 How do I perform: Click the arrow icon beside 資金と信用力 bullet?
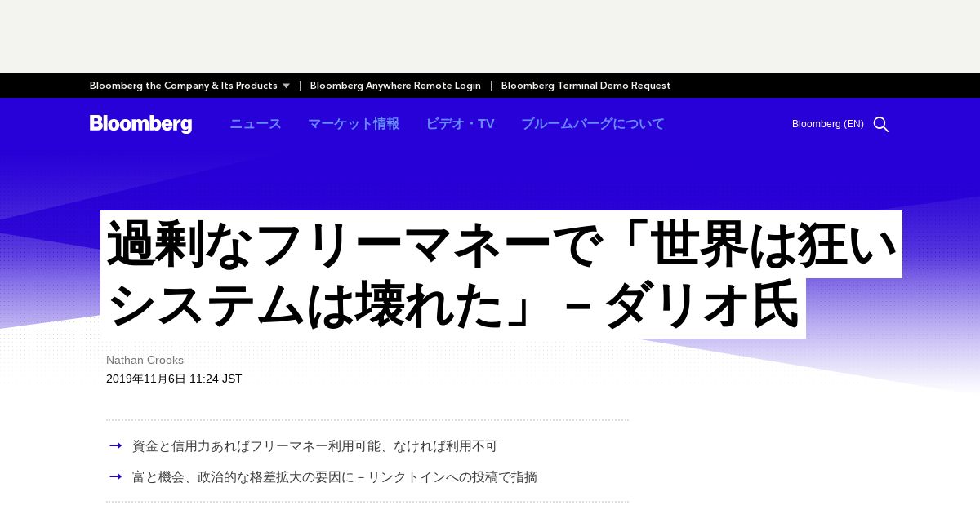116,445
